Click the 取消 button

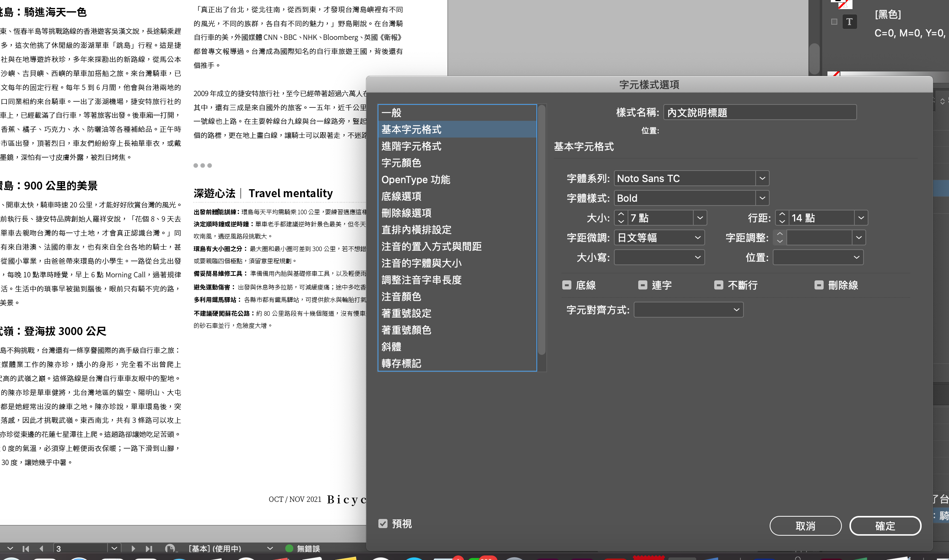(x=805, y=526)
